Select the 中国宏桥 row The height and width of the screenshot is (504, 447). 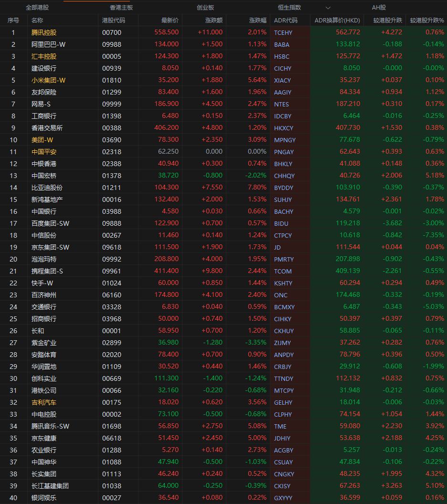[223, 176]
